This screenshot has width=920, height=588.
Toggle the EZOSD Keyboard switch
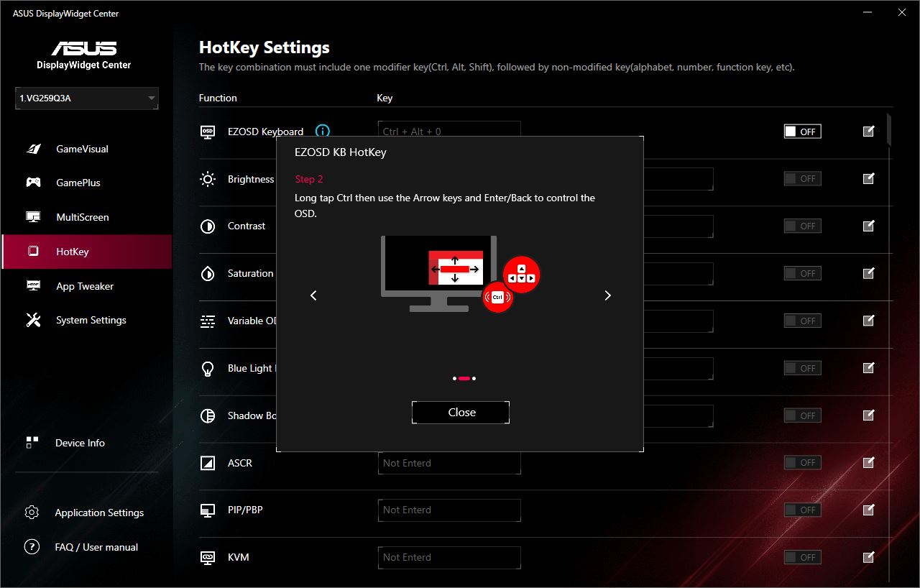[802, 132]
